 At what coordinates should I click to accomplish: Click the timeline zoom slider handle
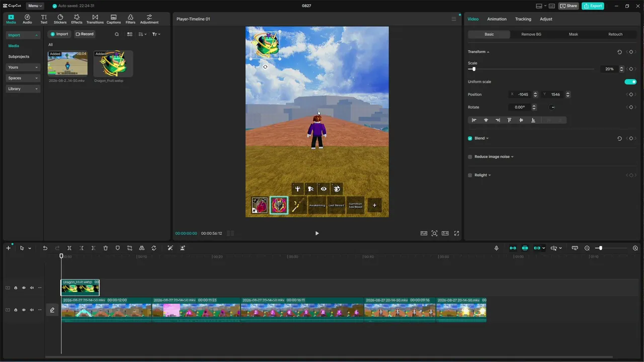click(x=600, y=248)
